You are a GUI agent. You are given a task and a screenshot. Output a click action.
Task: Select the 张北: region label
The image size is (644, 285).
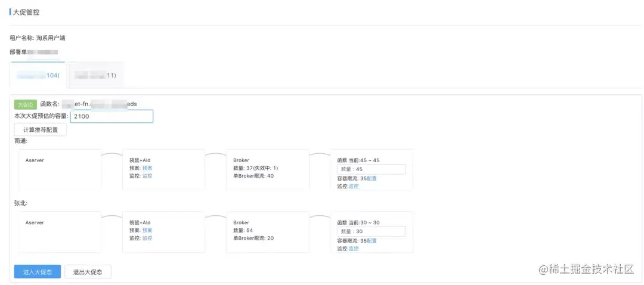[x=21, y=203]
